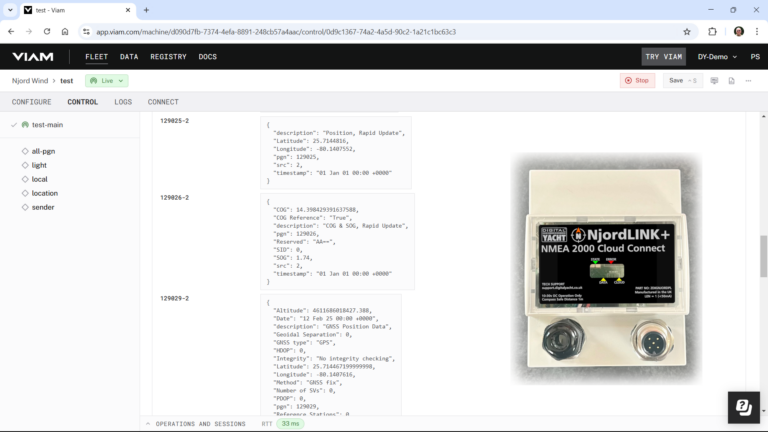This screenshot has height=432, width=768.
Task: Click the diamond icon beside sender
Action: 25,207
